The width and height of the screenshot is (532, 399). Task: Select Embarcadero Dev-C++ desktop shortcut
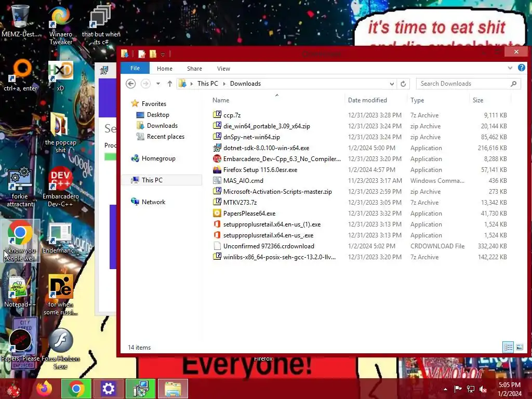pyautogui.click(x=60, y=187)
